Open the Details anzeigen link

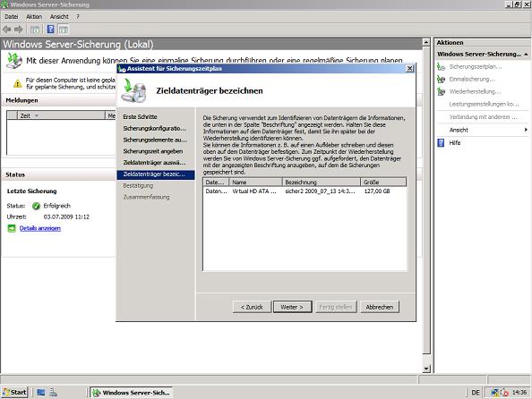coord(40,228)
